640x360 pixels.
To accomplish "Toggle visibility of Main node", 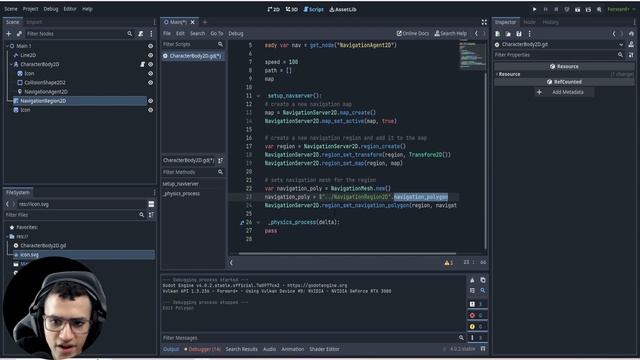I will click(151, 46).
